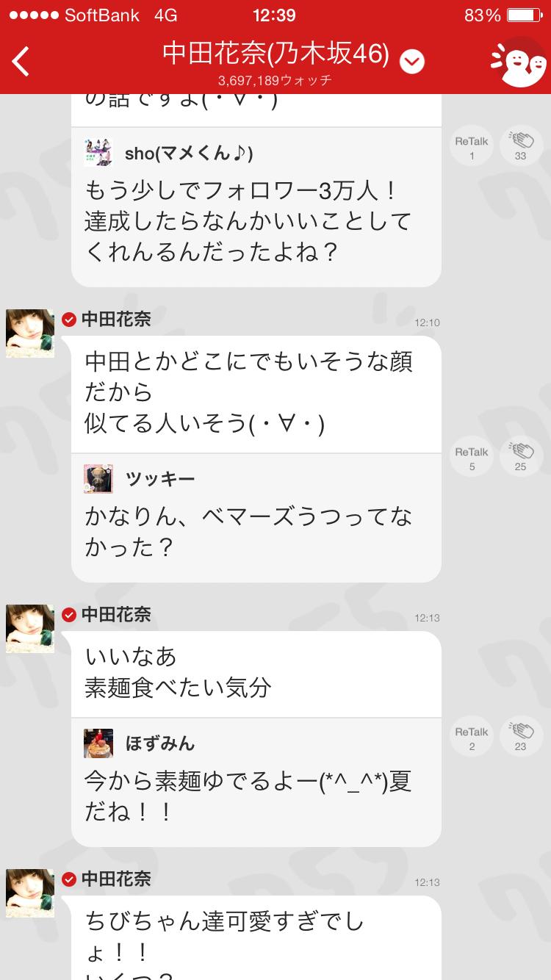The image size is (551, 980).
Task: Open the quoted comment about フォロワー3万人
Action: pyautogui.click(x=256, y=206)
